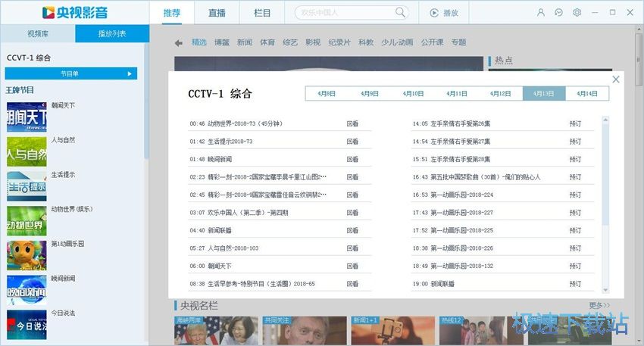Open the 节目单 program list button
The image size is (644, 346).
71,73
